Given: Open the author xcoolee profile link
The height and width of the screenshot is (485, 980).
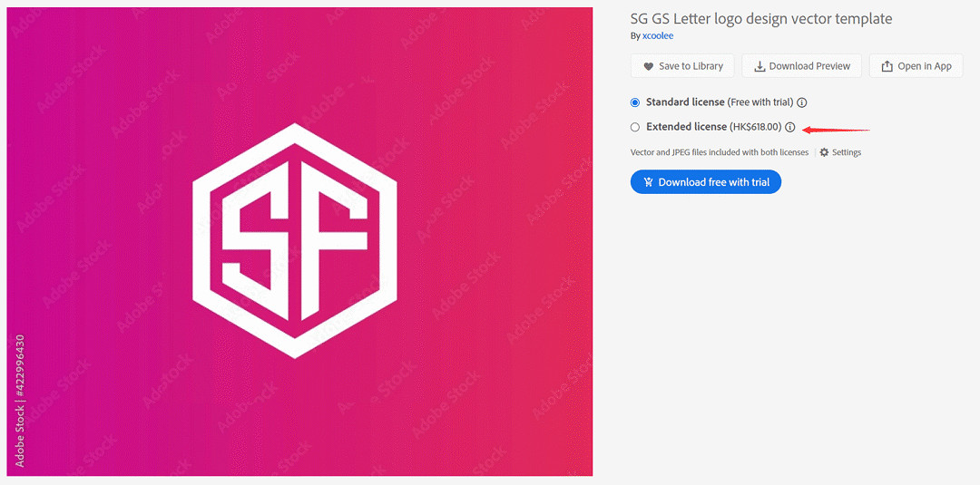Looking at the screenshot, I should [658, 36].
